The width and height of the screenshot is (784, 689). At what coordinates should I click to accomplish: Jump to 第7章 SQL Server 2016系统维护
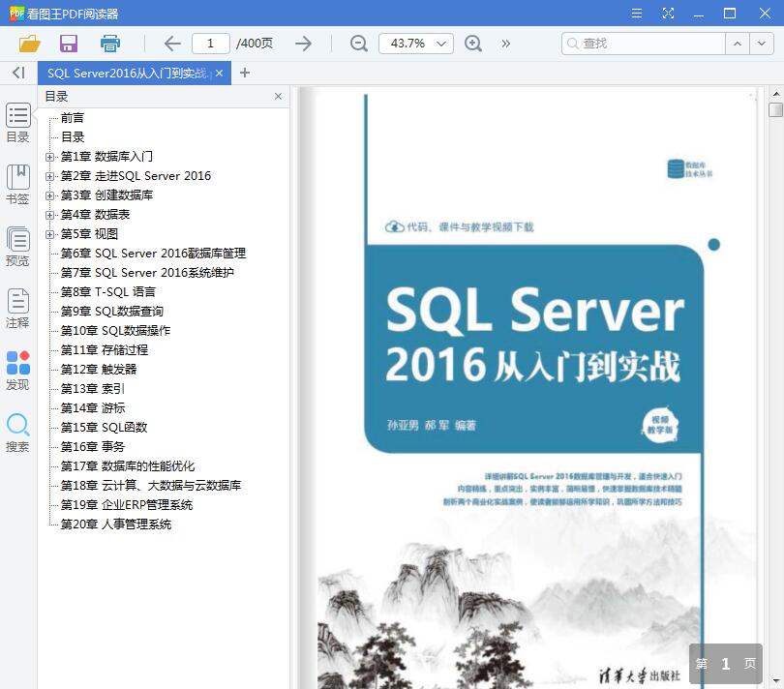point(147,273)
